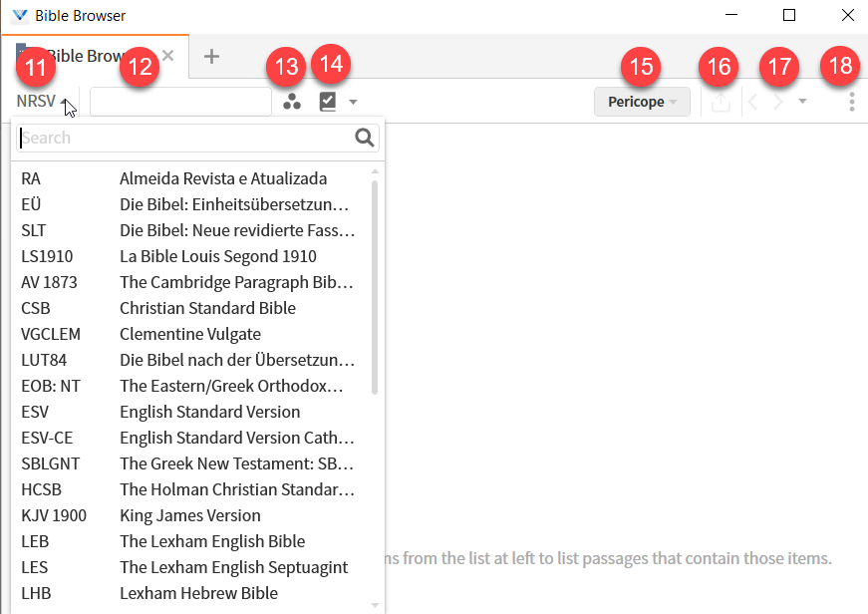Click the Bible Browser app icon in title bar
Viewport: 868px width, 614px height.
(x=20, y=15)
